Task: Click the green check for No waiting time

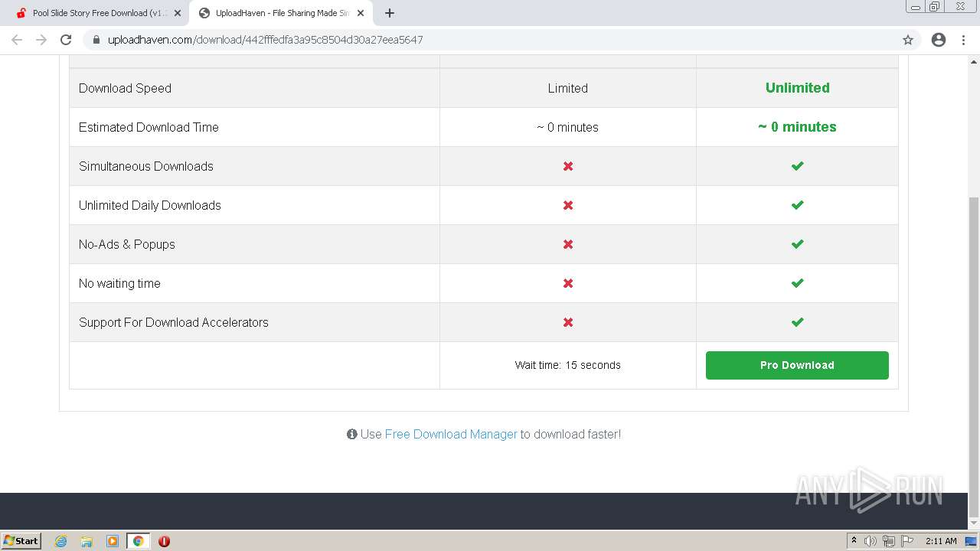Action: (x=797, y=283)
